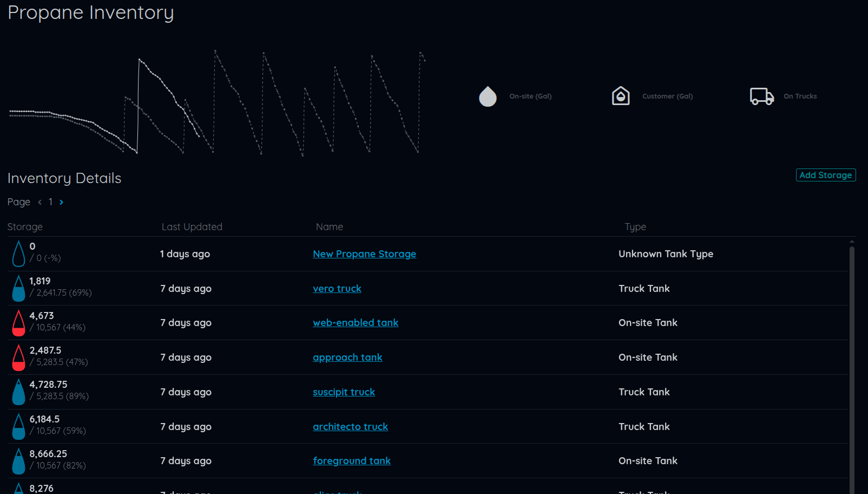Click the blue droplet icon for foreground tank
Screen dimensions: 868x494
click(x=19, y=461)
